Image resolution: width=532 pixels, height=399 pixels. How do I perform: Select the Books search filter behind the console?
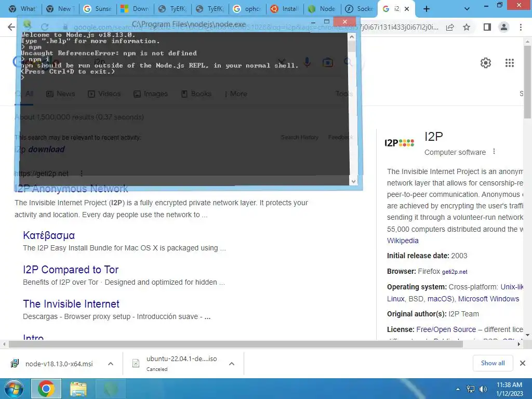pos(196,94)
